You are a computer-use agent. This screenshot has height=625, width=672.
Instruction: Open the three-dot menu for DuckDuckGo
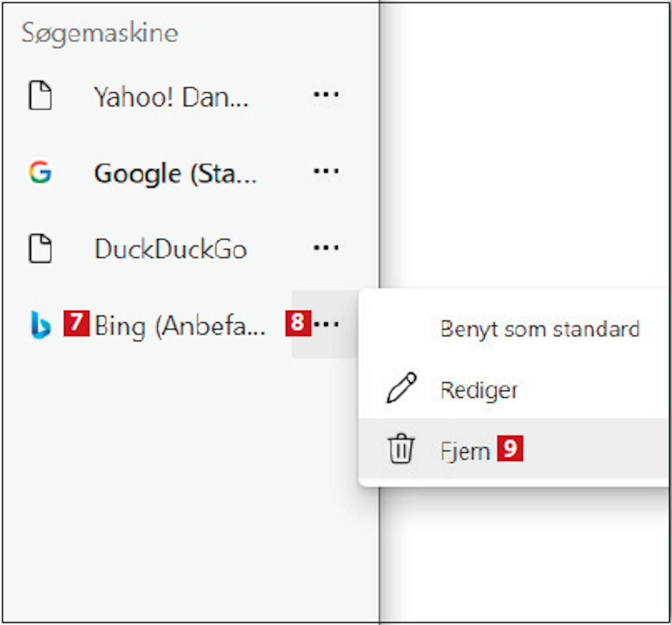point(326,248)
